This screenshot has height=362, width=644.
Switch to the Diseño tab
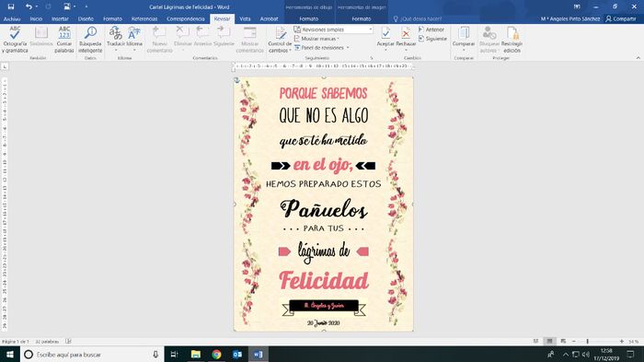pyautogui.click(x=86, y=19)
